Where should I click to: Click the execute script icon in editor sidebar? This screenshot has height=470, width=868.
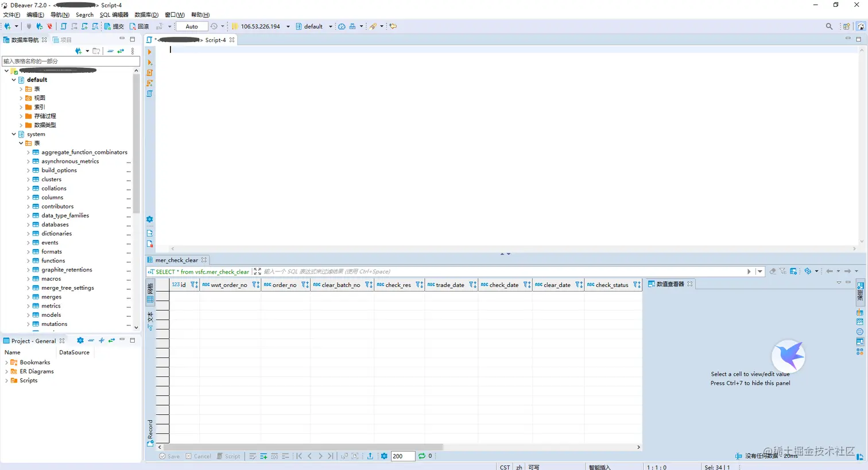[150, 73]
